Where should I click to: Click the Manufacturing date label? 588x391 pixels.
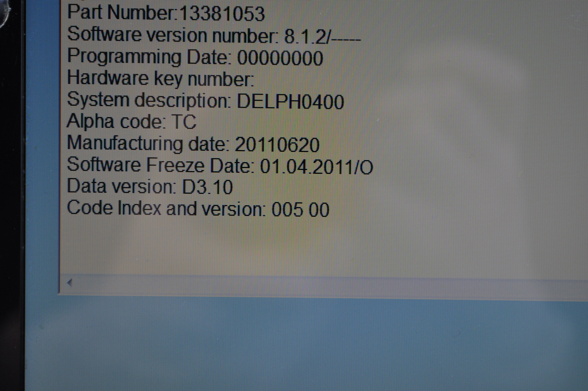148,143
